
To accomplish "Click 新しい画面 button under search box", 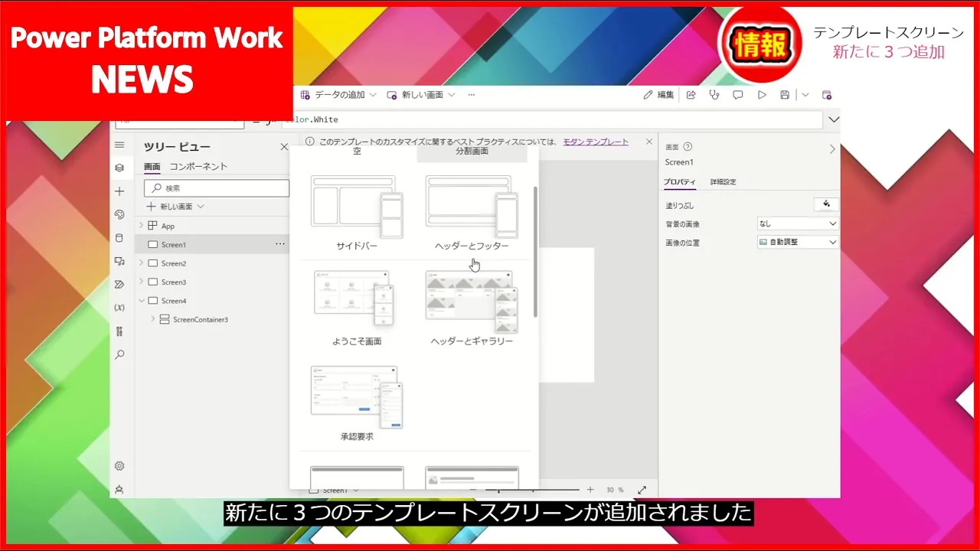I will point(175,207).
